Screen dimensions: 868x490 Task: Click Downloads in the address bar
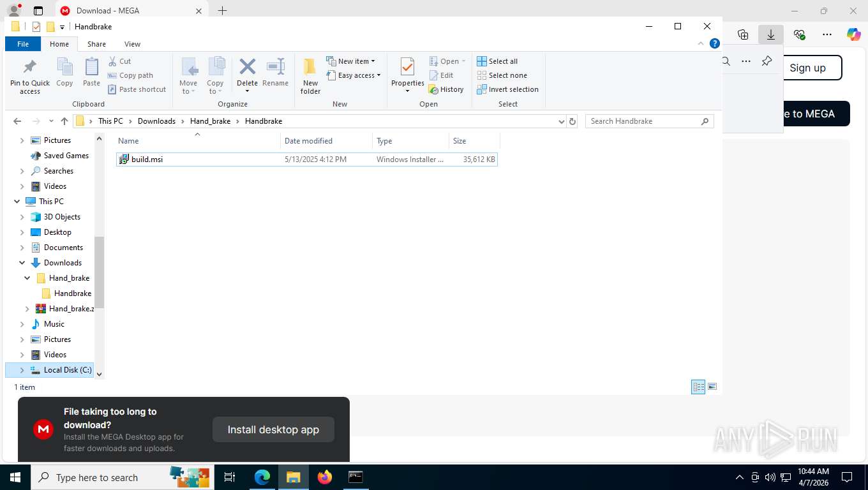(x=156, y=121)
